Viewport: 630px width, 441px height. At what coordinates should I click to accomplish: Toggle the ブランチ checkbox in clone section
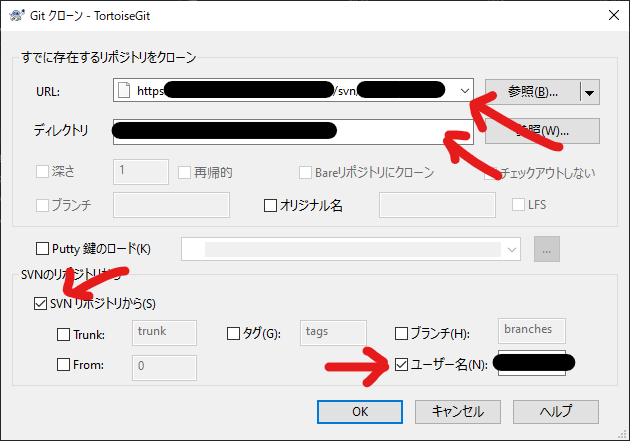[42, 205]
